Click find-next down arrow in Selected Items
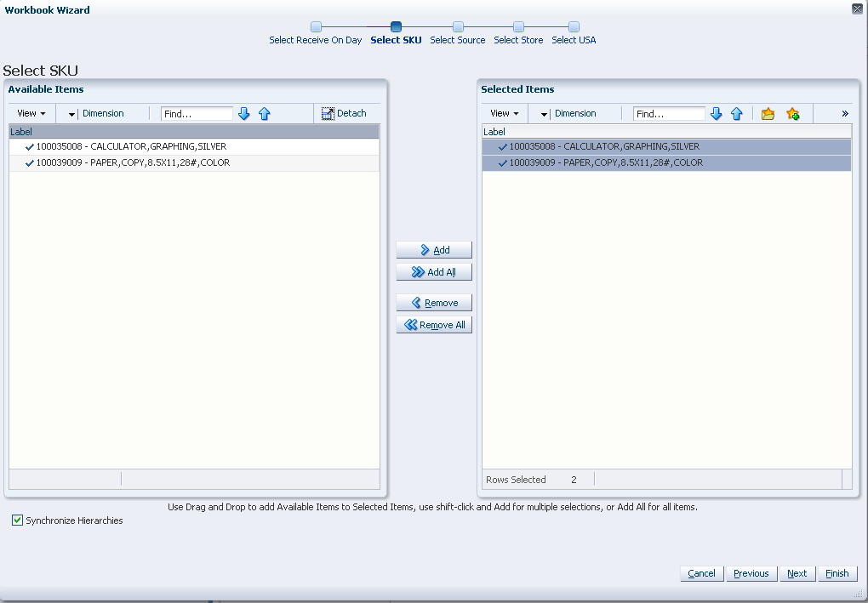The image size is (868, 603). pos(717,113)
